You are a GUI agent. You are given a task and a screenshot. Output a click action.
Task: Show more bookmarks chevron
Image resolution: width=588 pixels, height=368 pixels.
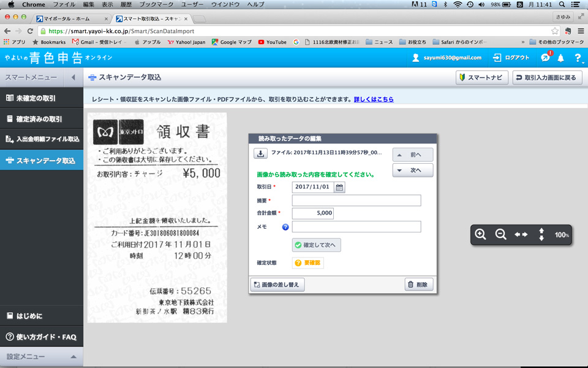click(523, 42)
